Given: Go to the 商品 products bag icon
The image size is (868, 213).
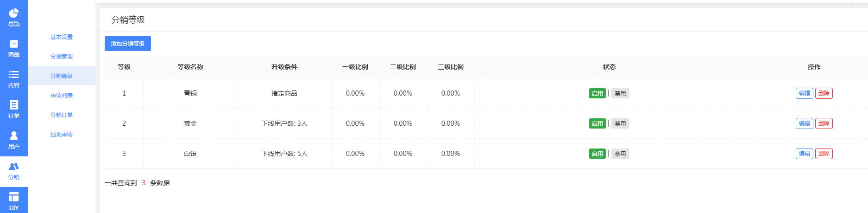Looking at the screenshot, I should (x=14, y=44).
